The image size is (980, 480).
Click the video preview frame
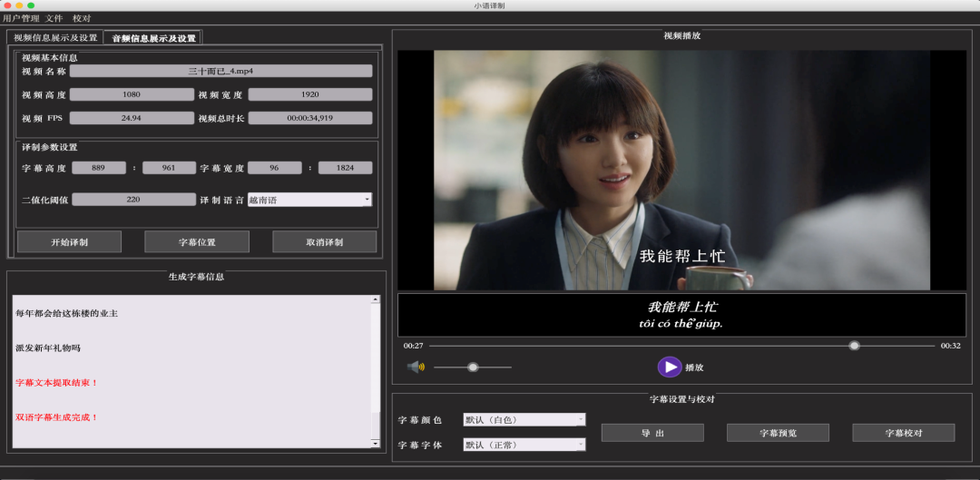pyautogui.click(x=681, y=170)
